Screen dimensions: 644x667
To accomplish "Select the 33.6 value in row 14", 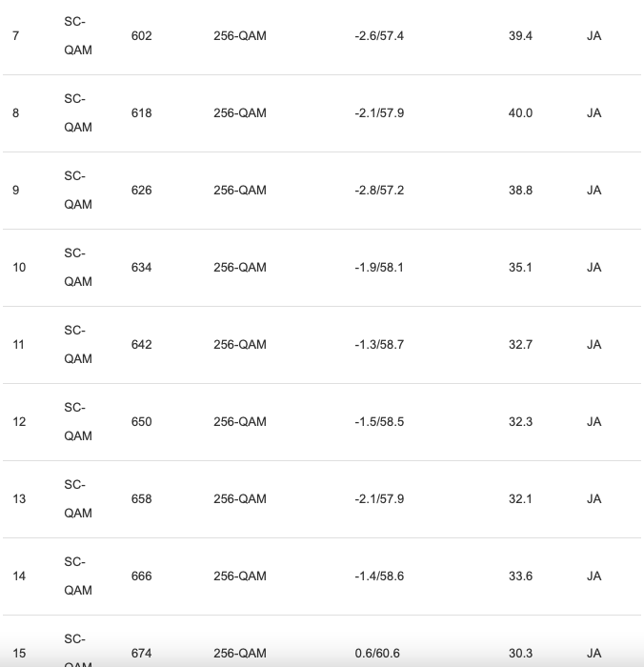I will 520,576.
